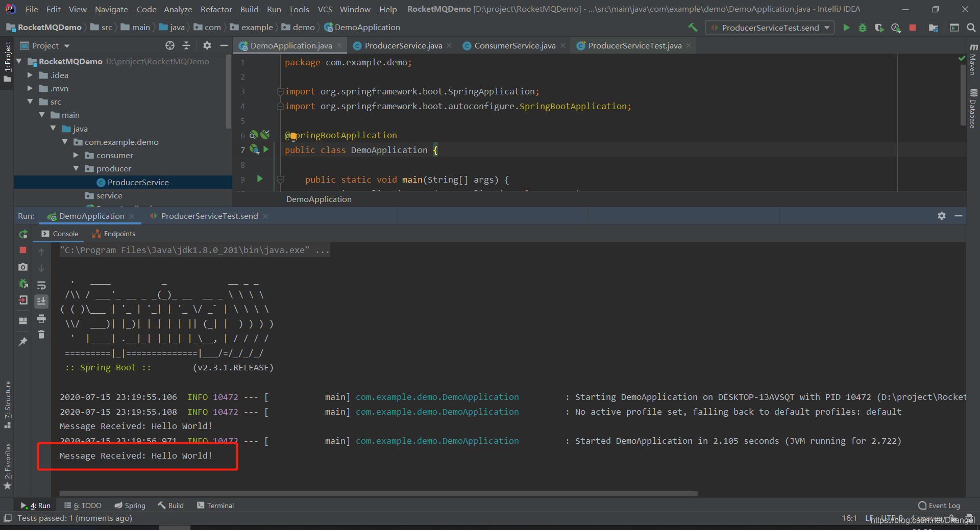Open run configuration dropdown ProducerServiceTest.send
Viewport: 980px width, 530px height.
tap(770, 28)
